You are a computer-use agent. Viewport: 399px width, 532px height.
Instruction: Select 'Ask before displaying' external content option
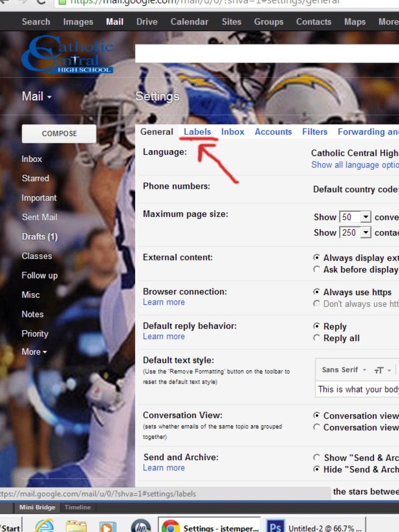click(x=316, y=269)
